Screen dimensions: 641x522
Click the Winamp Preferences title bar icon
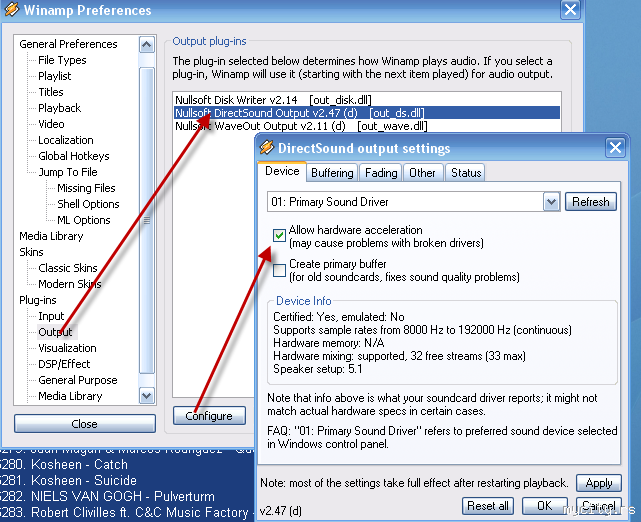tap(11, 9)
